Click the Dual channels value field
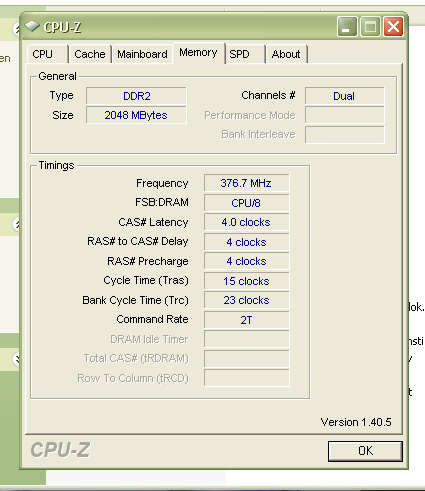The image size is (425, 491). (344, 96)
